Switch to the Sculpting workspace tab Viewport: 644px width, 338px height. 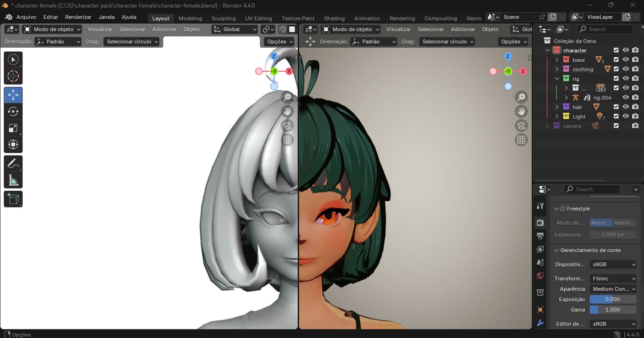(x=224, y=18)
